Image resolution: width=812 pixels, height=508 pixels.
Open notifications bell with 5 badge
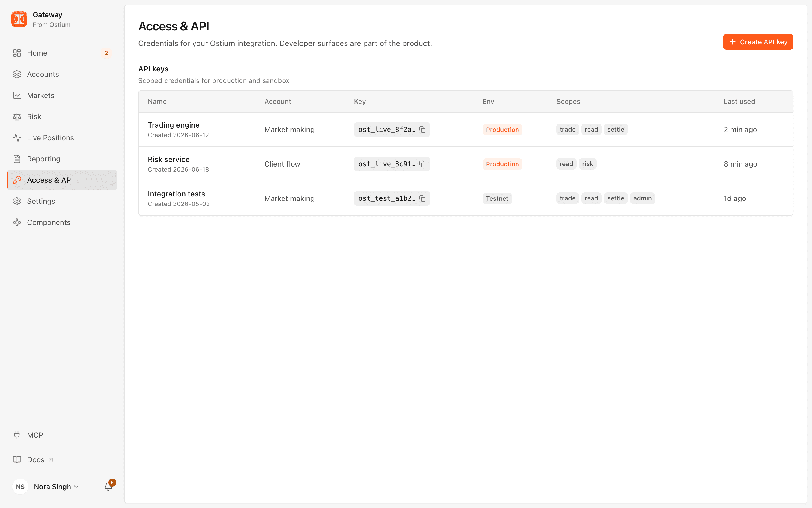[x=108, y=486]
